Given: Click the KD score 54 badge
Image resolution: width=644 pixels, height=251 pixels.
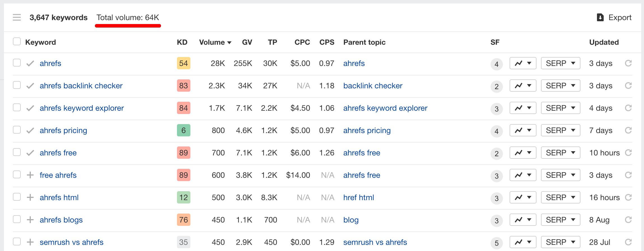Looking at the screenshot, I should click(183, 63).
